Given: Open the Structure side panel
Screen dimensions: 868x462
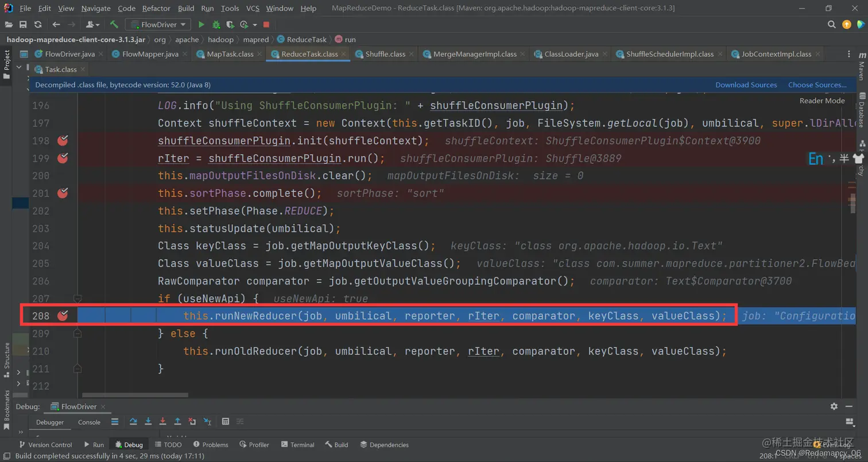Looking at the screenshot, I should coord(7,360).
